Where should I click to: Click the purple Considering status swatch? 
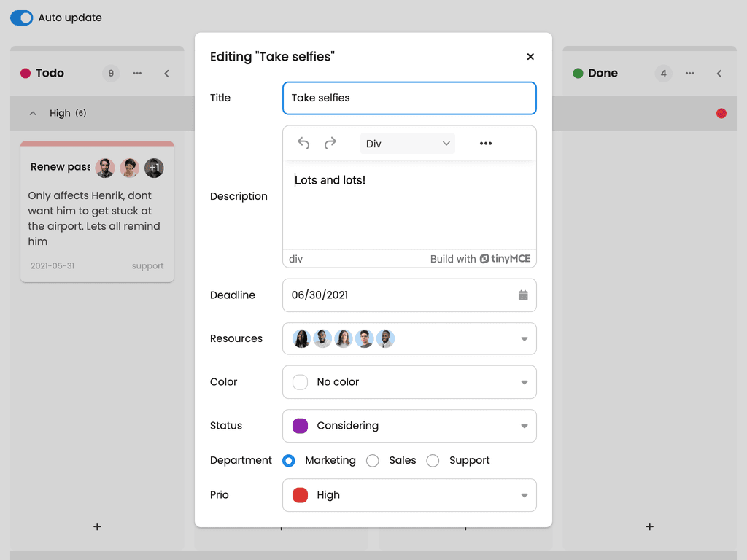(x=300, y=426)
